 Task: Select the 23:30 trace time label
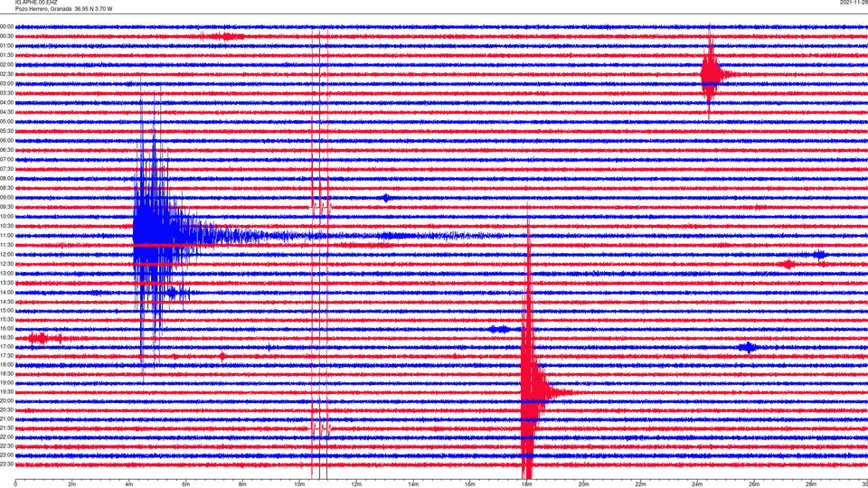pos(6,465)
